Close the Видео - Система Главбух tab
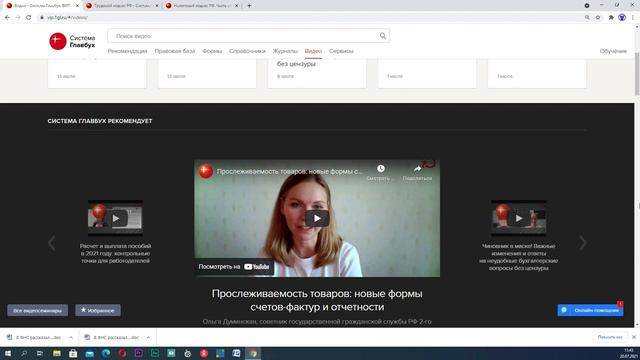Screen dimensions: 640x360 77,6
